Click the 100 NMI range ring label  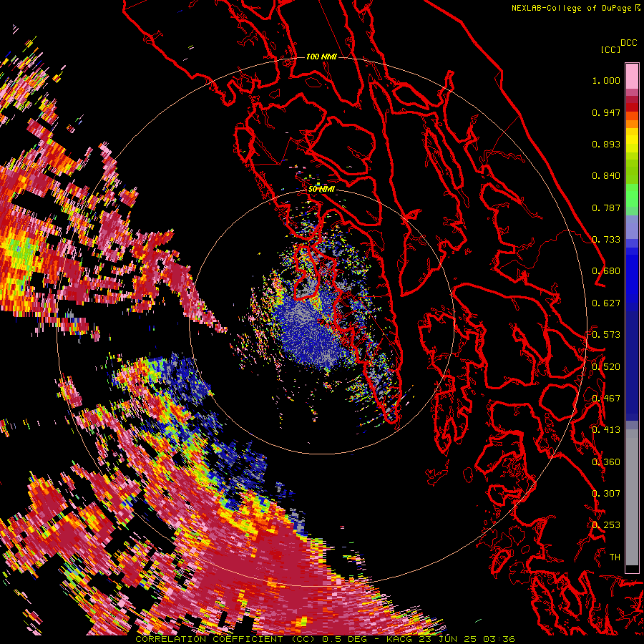tap(321, 57)
